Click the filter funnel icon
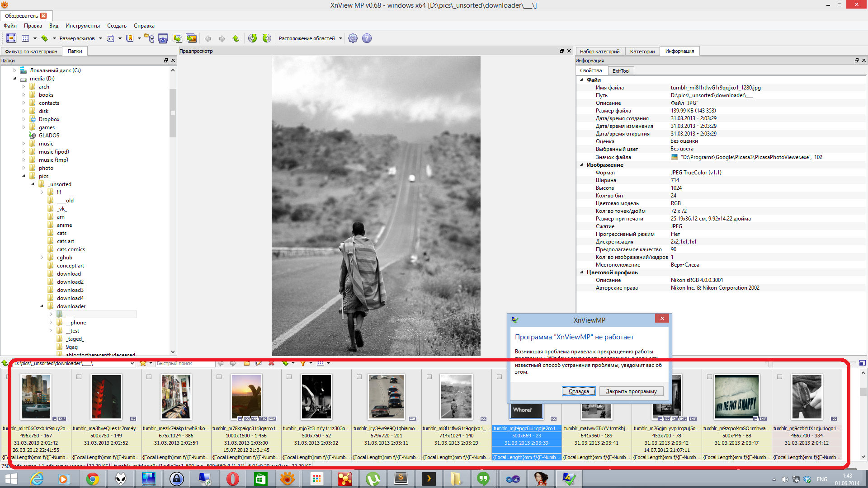868x488 pixels. pyautogui.click(x=302, y=363)
